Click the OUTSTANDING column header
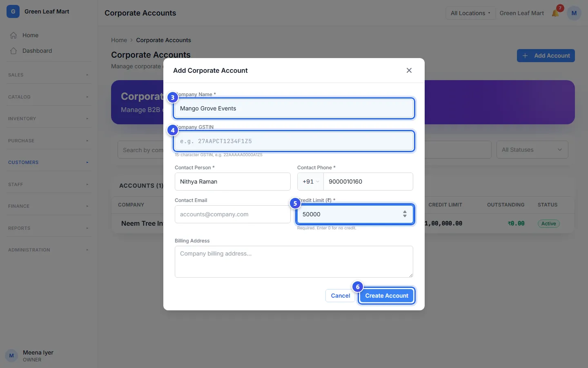This screenshot has height=368, width=588. click(506, 205)
